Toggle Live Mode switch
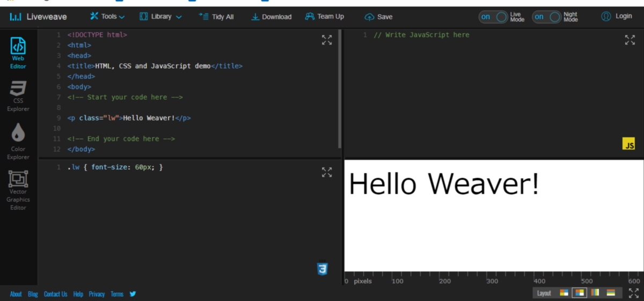Image resolution: width=644 pixels, height=301 pixels. tap(493, 17)
